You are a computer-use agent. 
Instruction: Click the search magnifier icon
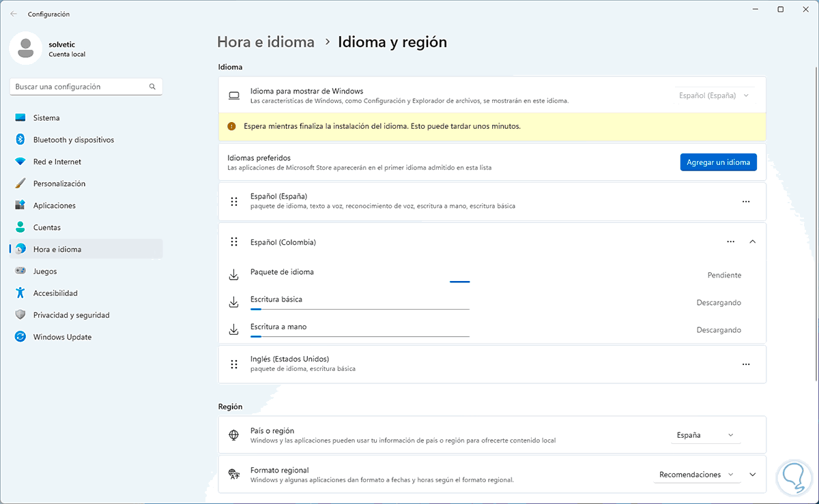[152, 87]
